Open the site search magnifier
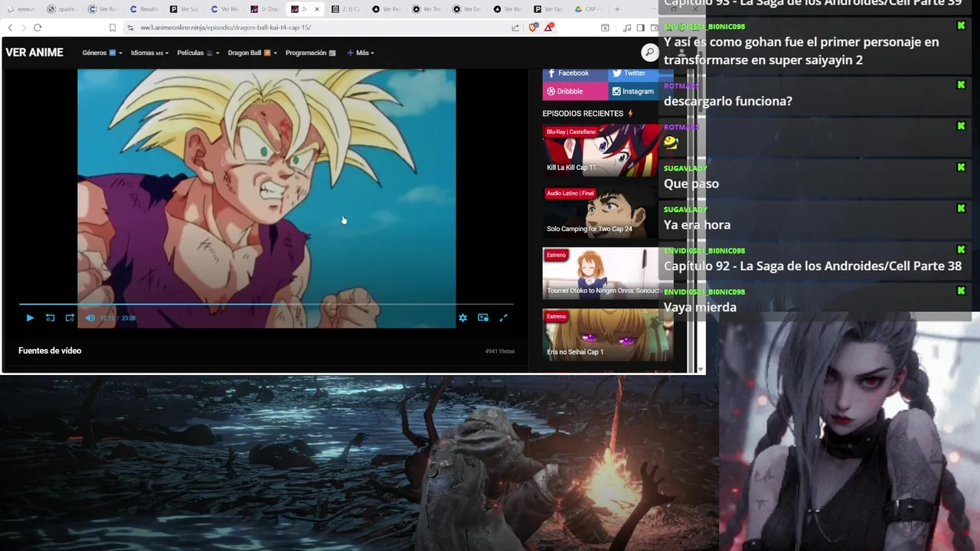Screen dimensions: 980x551 pyautogui.click(x=649, y=52)
